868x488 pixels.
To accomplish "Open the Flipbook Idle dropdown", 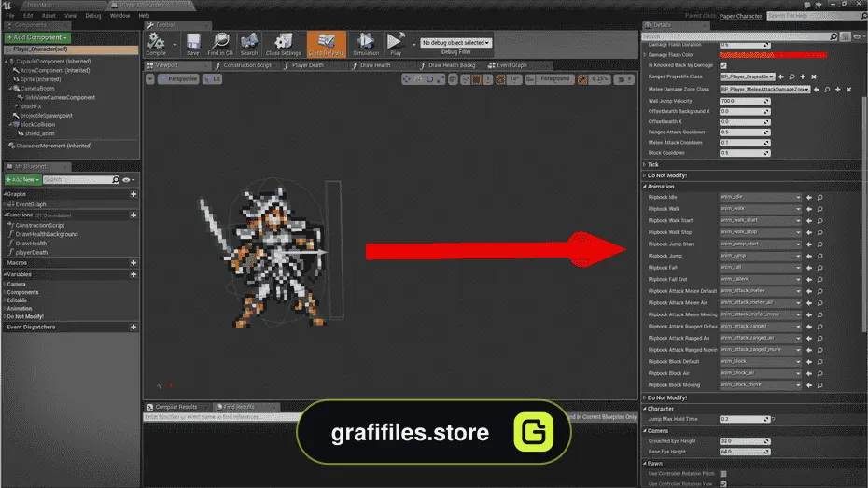I will [761, 197].
